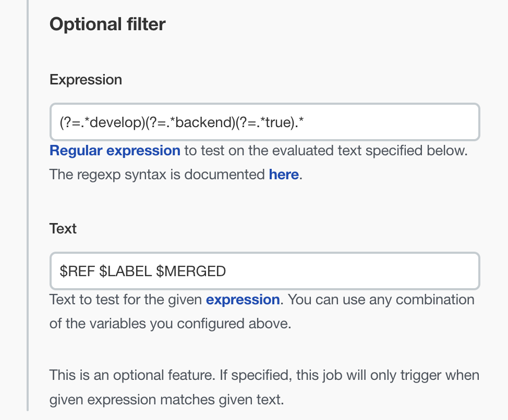The height and width of the screenshot is (420, 508).
Task: Open the "Regular expression" link
Action: (x=115, y=151)
